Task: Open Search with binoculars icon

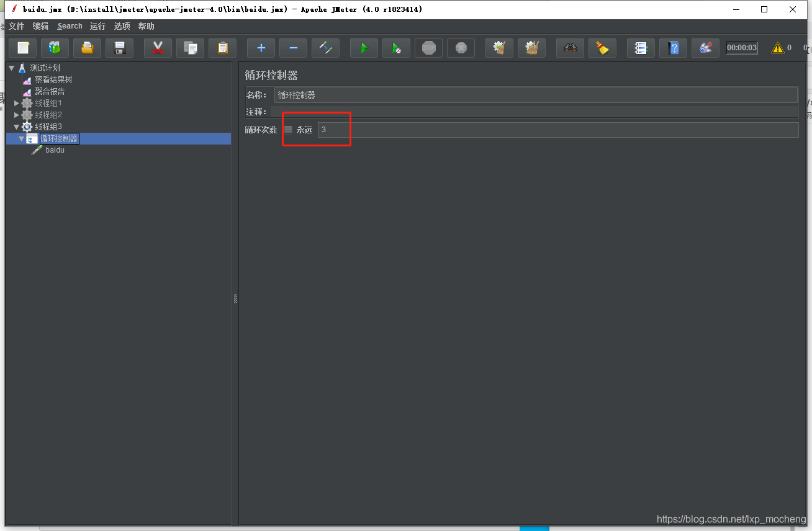Action: [571, 48]
